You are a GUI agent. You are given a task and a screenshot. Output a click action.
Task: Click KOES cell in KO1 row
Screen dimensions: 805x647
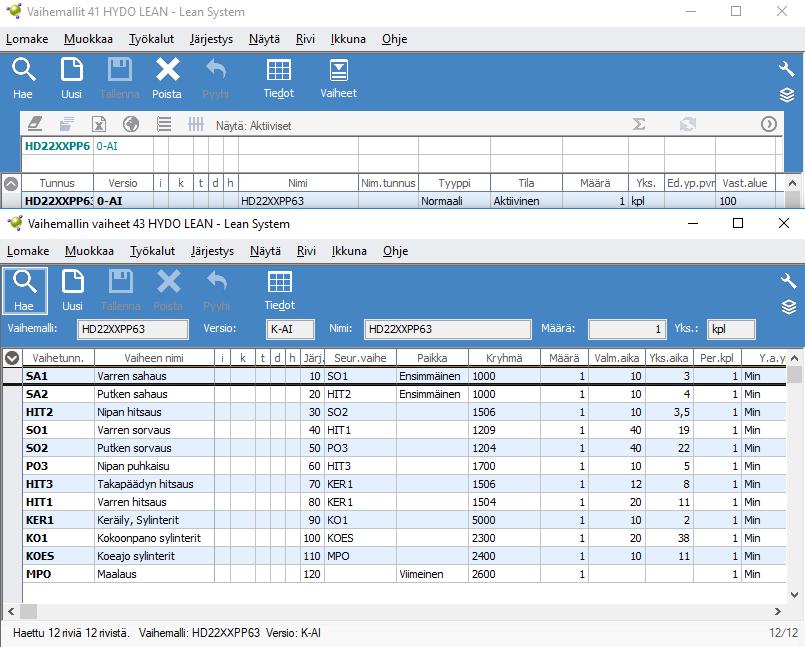(x=360, y=538)
